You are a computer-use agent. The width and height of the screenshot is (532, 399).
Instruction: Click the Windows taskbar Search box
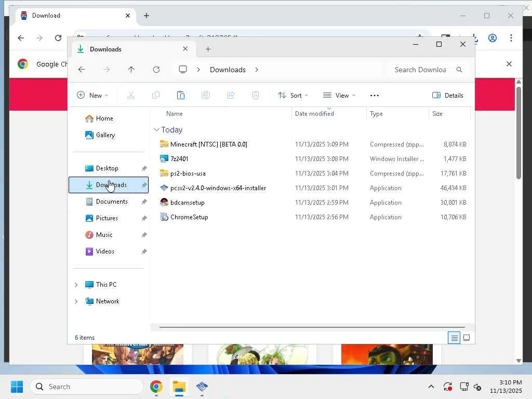tap(87, 387)
